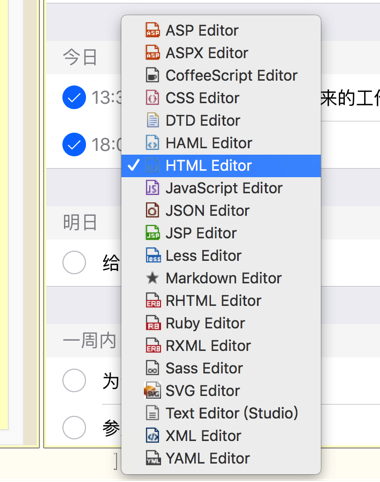Select Text Editor (Studio) from list
The image size is (380, 482).
[x=221, y=413]
